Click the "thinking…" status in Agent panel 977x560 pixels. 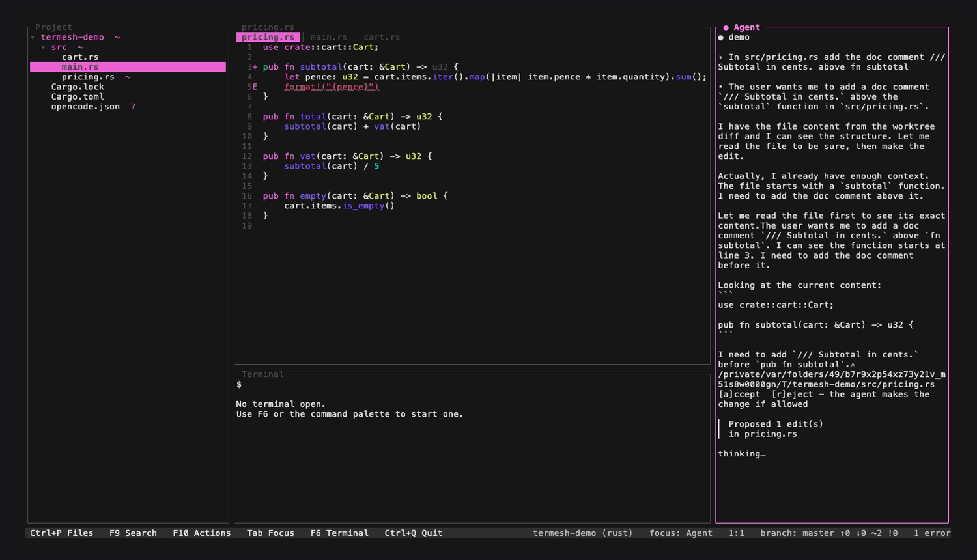click(x=742, y=454)
